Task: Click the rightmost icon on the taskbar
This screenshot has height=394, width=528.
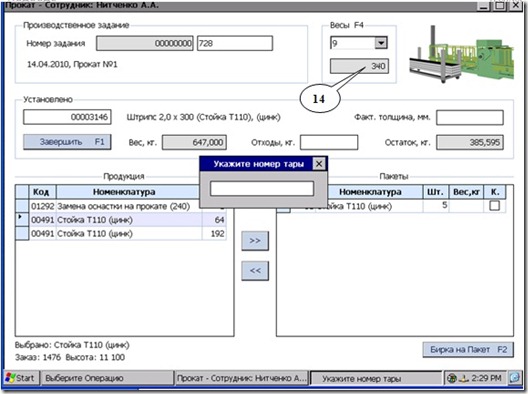Action: [514, 378]
